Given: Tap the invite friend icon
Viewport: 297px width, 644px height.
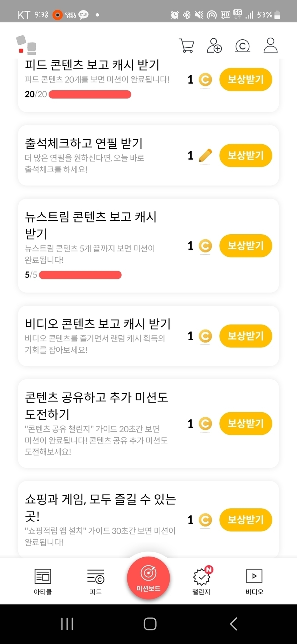Looking at the screenshot, I should (214, 46).
